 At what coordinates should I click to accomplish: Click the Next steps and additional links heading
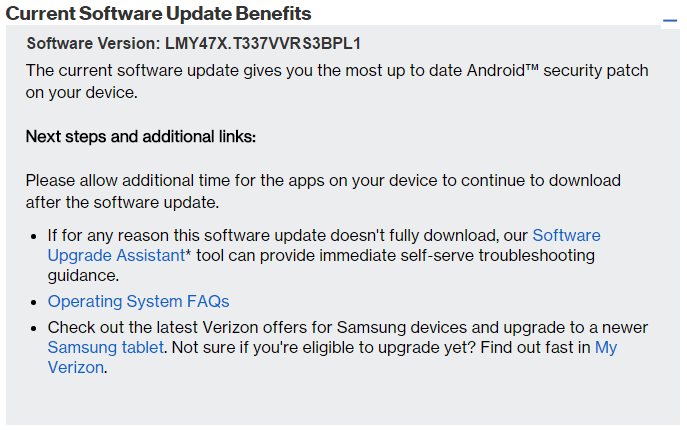141,136
